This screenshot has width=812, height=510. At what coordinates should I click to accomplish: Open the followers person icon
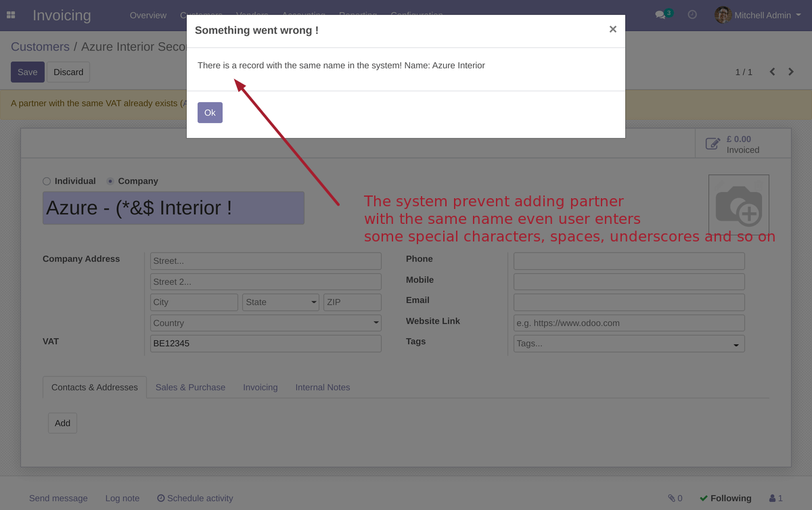(x=773, y=499)
